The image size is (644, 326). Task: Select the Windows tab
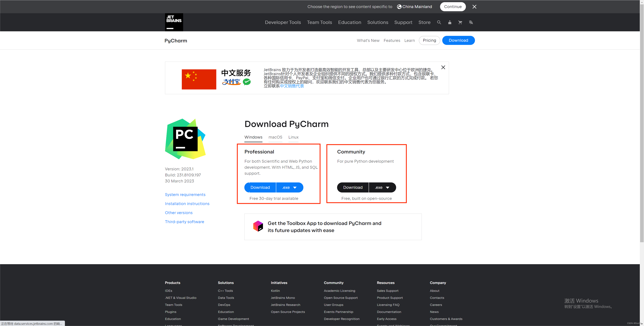click(253, 137)
